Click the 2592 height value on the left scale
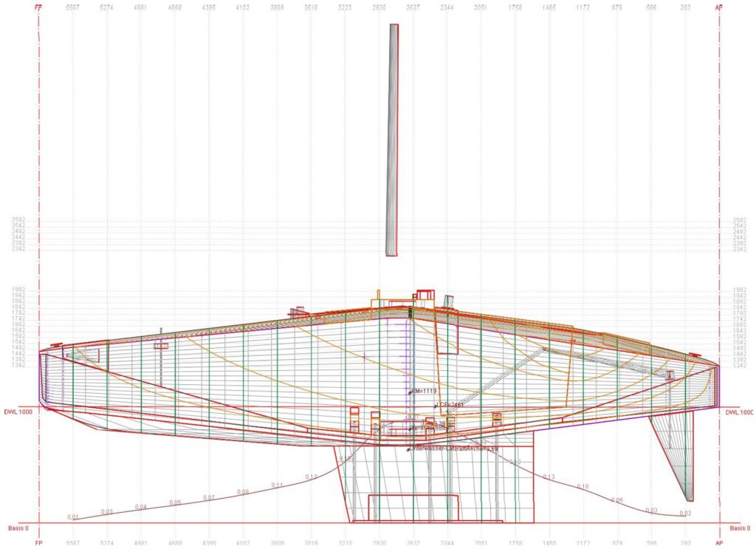Viewport: 756px width, 549px height. click(x=18, y=220)
